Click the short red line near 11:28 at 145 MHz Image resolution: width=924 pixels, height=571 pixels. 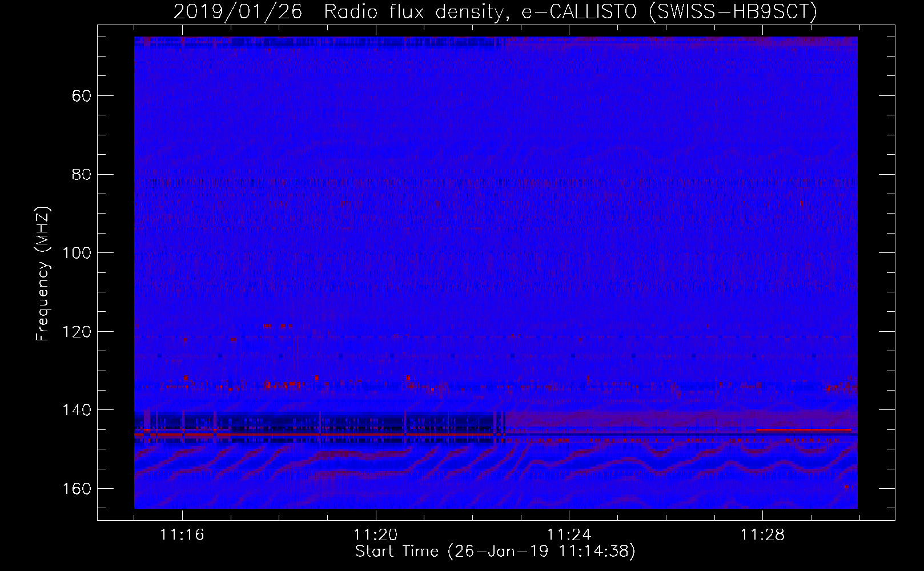point(804,429)
